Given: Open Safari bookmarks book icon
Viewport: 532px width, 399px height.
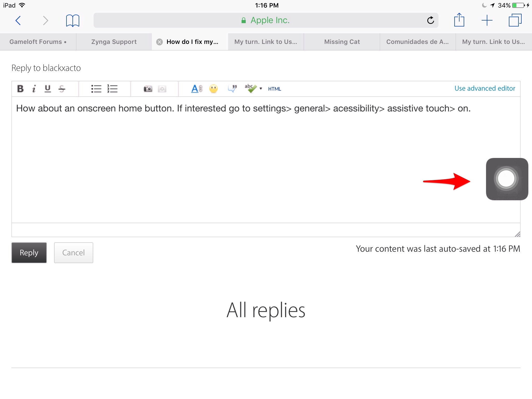Looking at the screenshot, I should pyautogui.click(x=72, y=21).
